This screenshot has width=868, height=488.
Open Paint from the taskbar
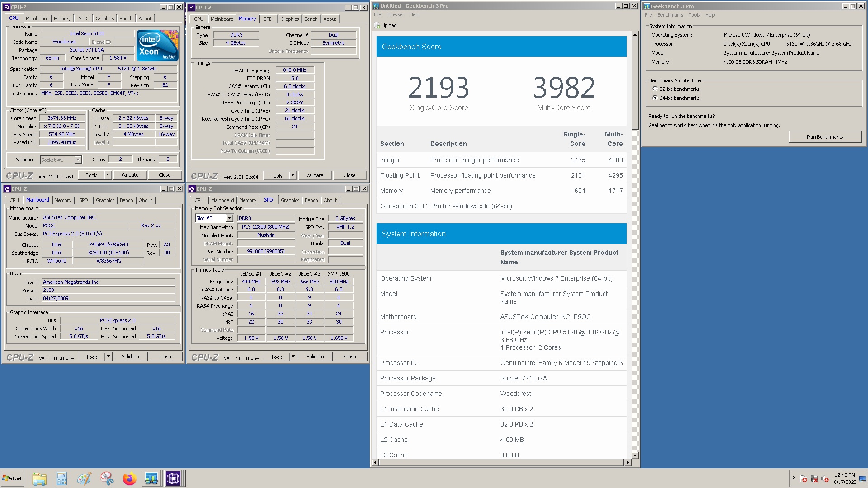tap(84, 479)
